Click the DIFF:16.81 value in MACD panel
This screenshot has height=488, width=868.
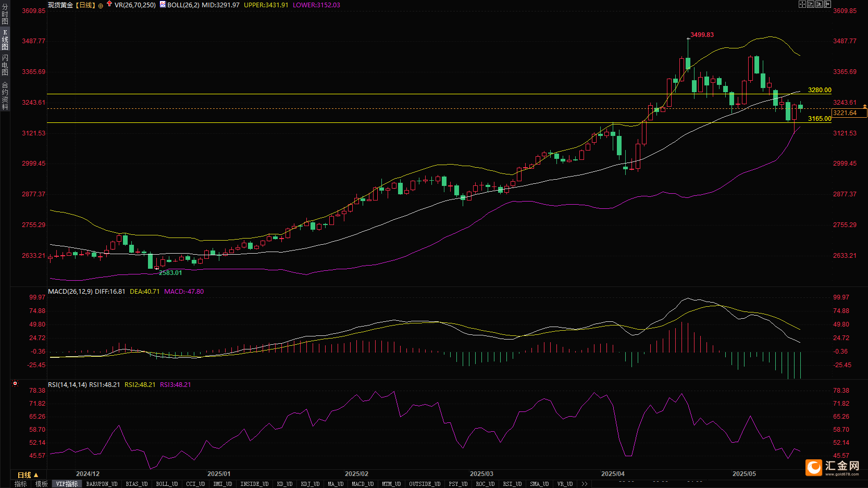(x=110, y=292)
